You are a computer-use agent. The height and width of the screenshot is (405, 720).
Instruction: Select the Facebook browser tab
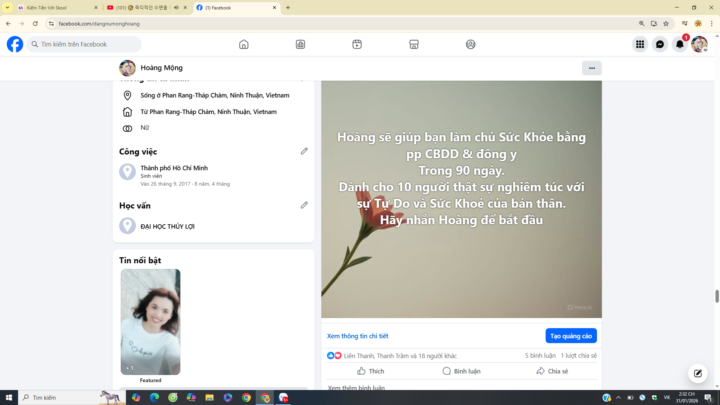(x=236, y=8)
